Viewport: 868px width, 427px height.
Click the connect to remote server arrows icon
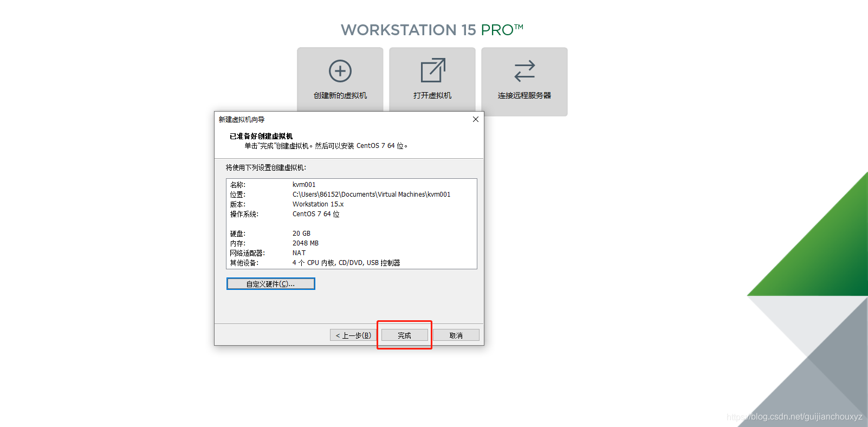point(524,71)
